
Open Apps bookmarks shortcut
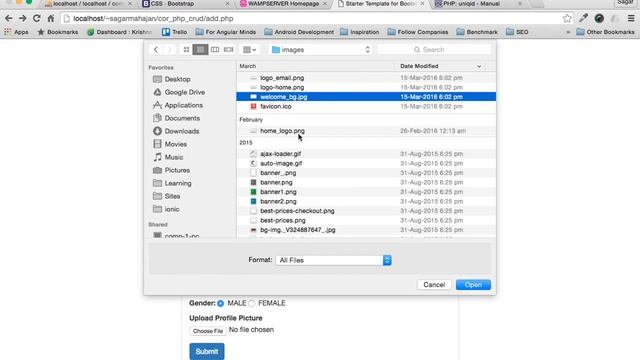pyautogui.click(x=16, y=32)
